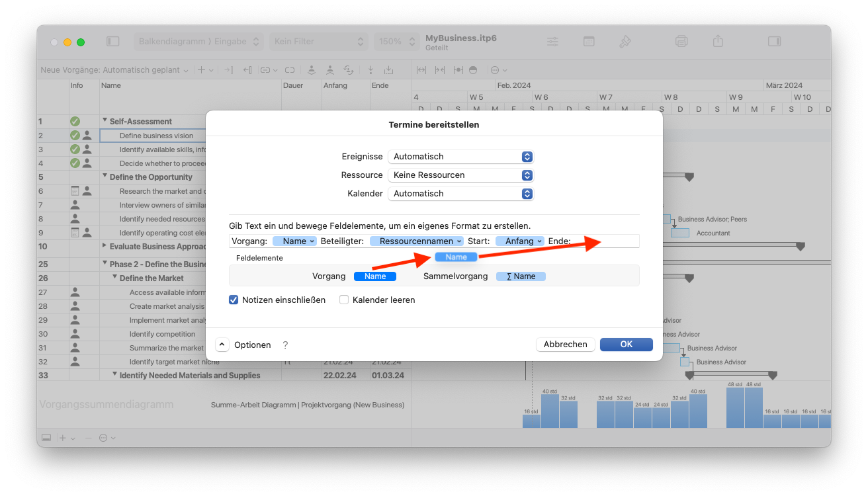Expand Evaluate Business Approach group
868x496 pixels.
[x=105, y=246]
